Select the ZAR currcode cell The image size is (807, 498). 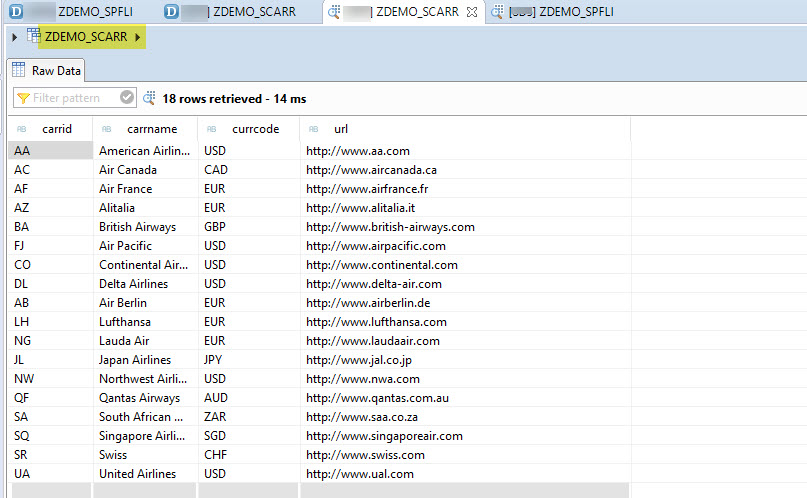(x=249, y=417)
